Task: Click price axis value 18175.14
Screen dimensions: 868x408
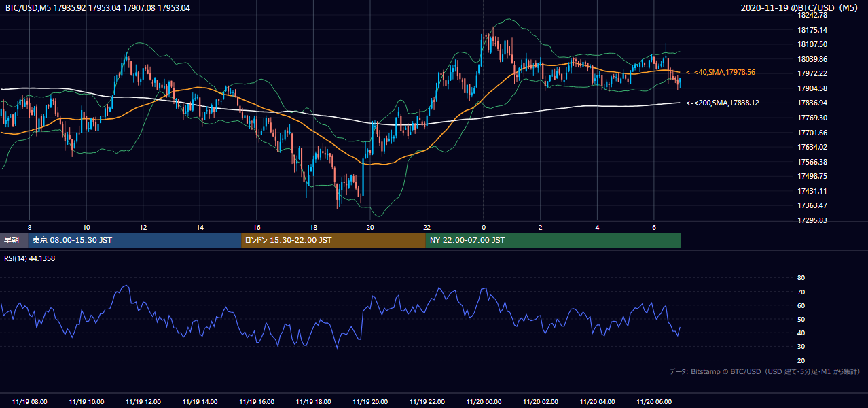Action: click(x=812, y=30)
